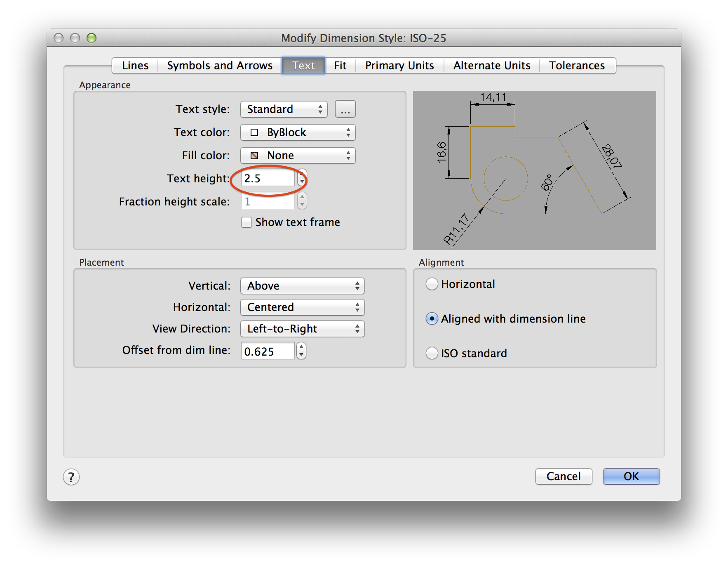The height and width of the screenshot is (566, 728).
Task: Expand the Fill color dropdown
Action: [298, 156]
